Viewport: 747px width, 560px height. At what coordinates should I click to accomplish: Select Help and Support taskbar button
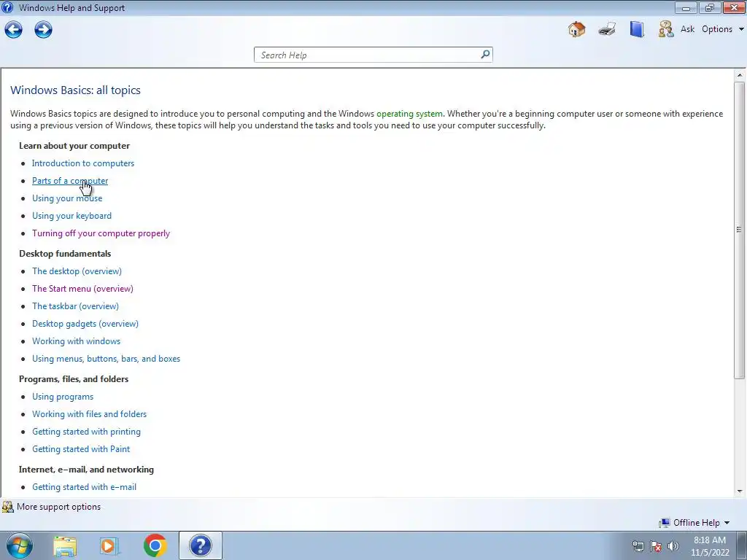(200, 545)
